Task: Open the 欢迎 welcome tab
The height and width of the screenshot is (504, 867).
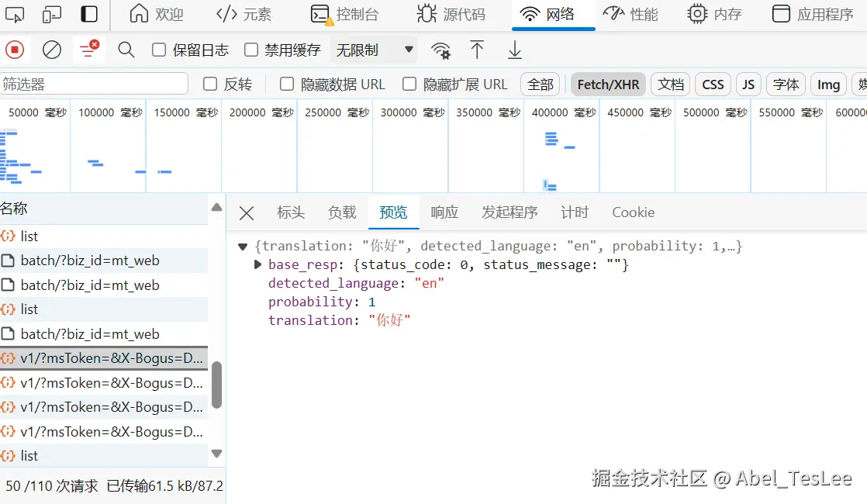Action: click(156, 15)
